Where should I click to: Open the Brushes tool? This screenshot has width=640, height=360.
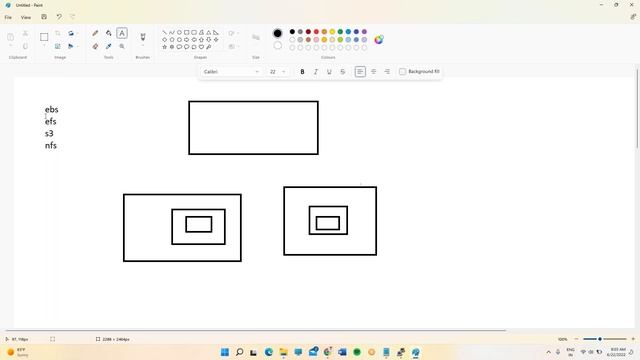tap(143, 37)
